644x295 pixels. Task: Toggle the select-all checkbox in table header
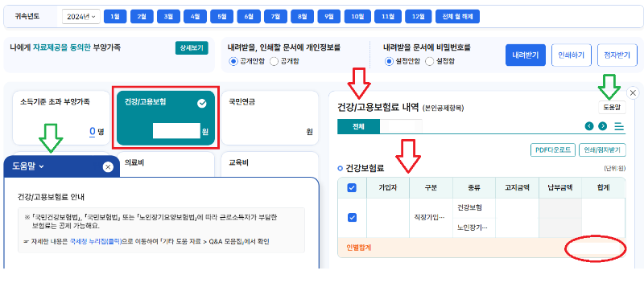click(352, 188)
